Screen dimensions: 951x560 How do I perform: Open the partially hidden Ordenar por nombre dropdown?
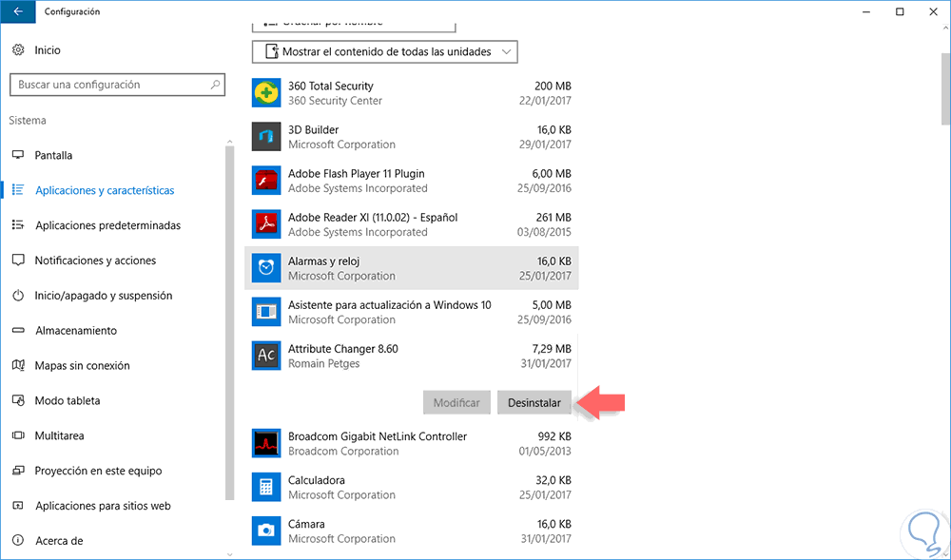coord(354,26)
